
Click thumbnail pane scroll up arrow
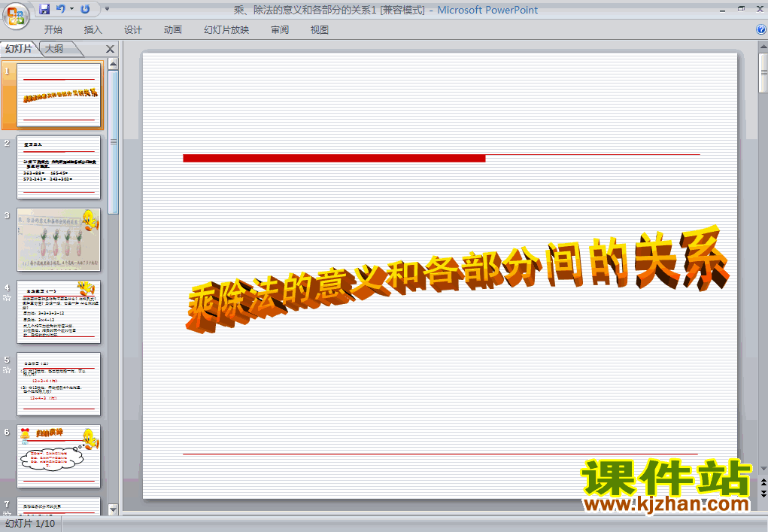[113, 64]
